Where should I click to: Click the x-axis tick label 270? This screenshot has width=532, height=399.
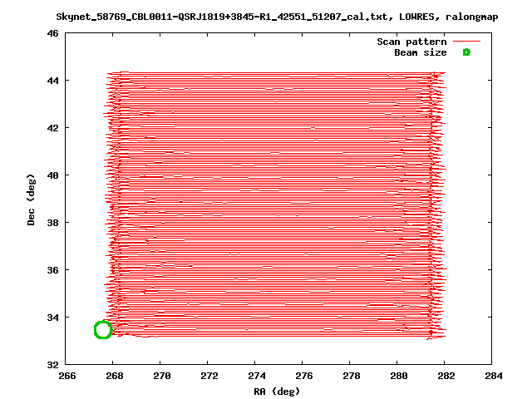162,376
